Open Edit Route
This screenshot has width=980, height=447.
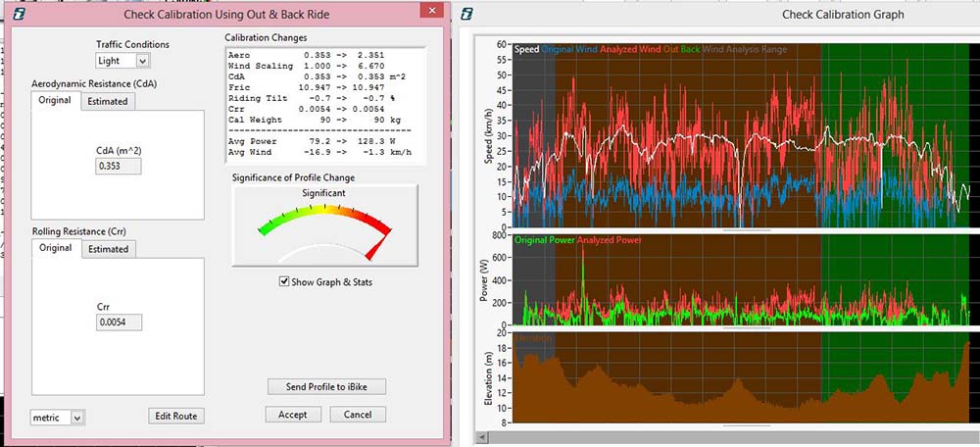[176, 416]
